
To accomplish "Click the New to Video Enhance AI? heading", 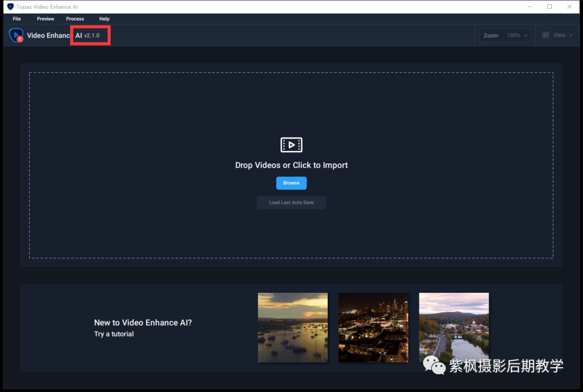I will click(x=143, y=322).
